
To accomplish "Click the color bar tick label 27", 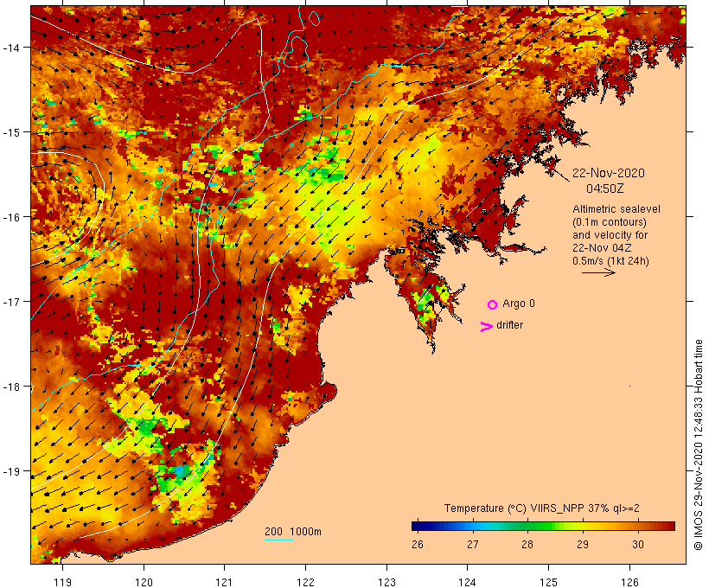I will tap(472, 545).
